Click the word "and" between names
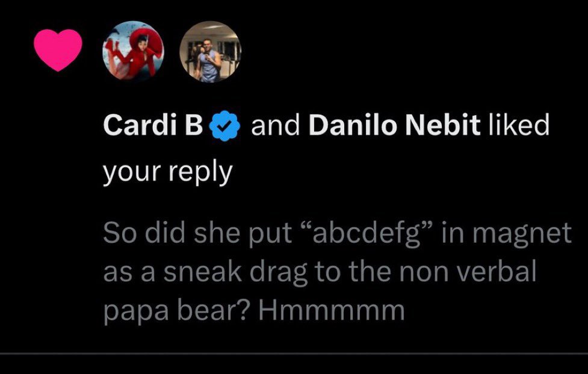This screenshot has height=374, width=588. (x=275, y=125)
